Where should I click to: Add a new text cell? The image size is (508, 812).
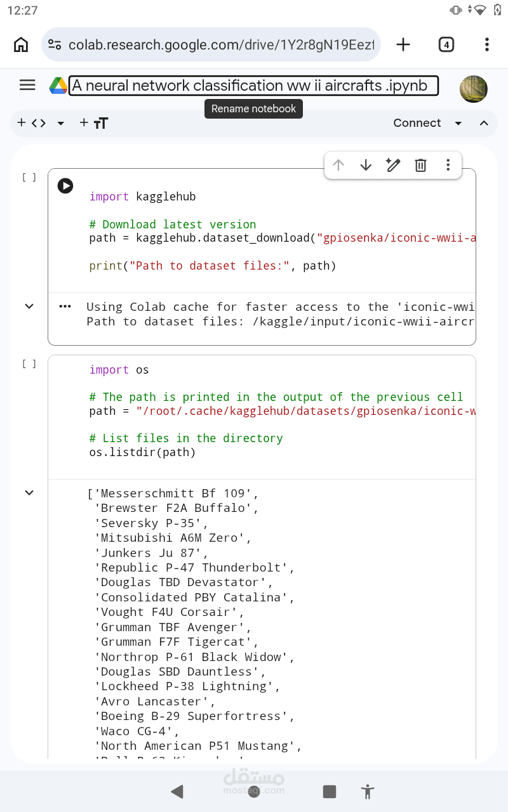[94, 123]
